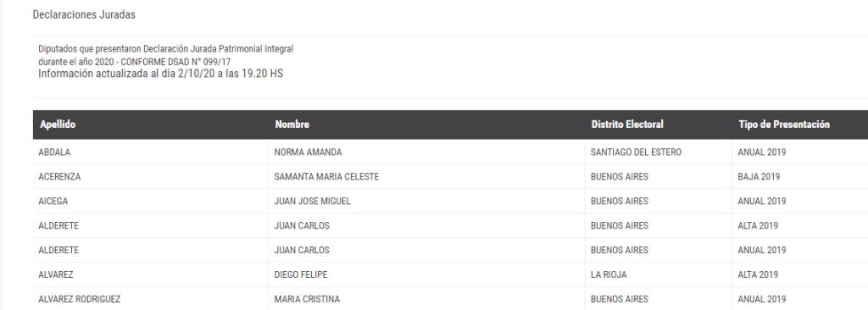Select LA RIOJA district cell

tap(609, 274)
